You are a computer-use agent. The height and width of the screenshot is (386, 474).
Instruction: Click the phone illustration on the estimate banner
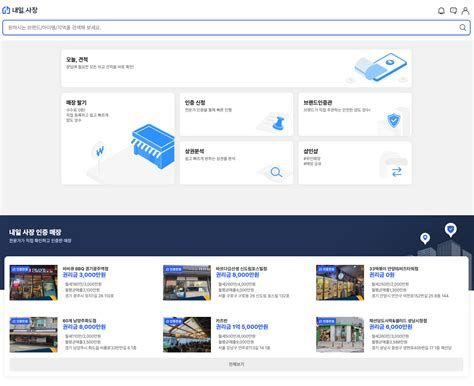point(380,67)
